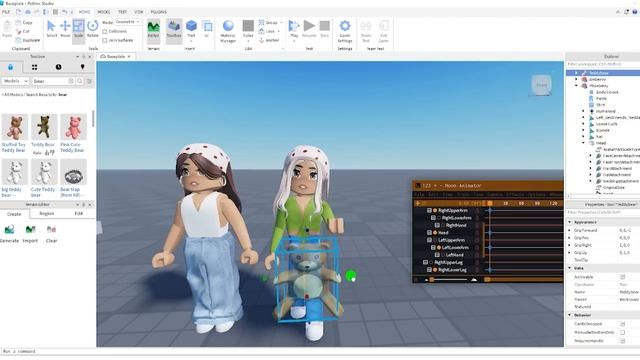The width and height of the screenshot is (640, 360).
Task: Click the Group objects button
Action: coord(270,22)
